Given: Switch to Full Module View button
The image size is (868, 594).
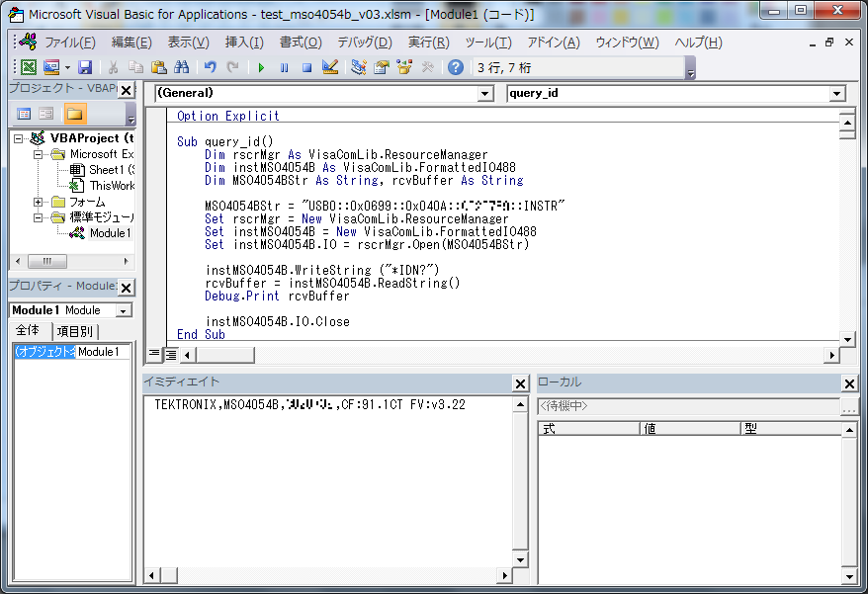Looking at the screenshot, I should (170, 354).
